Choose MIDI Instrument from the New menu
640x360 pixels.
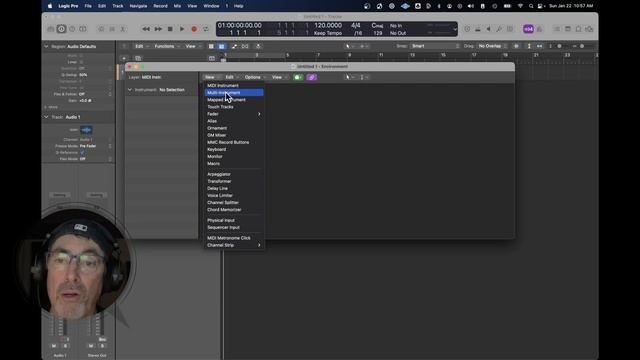[234, 86]
